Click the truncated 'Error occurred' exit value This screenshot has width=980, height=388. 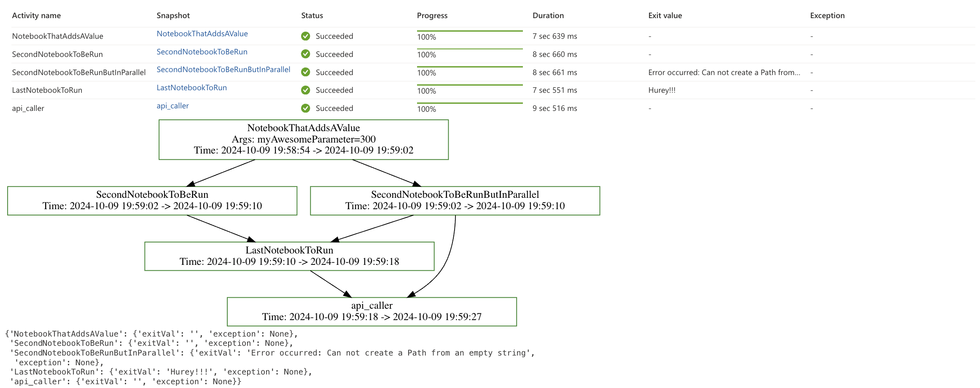(x=724, y=73)
